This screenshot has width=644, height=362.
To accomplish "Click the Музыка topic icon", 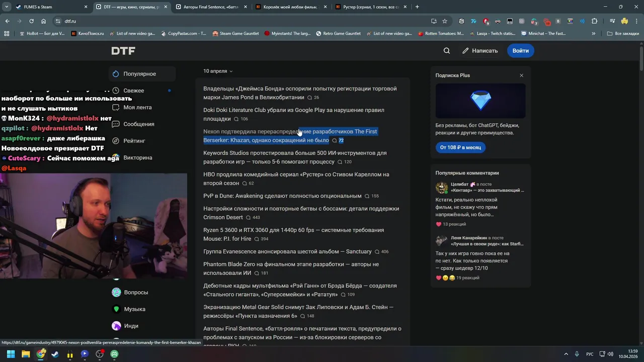I will point(116,309).
